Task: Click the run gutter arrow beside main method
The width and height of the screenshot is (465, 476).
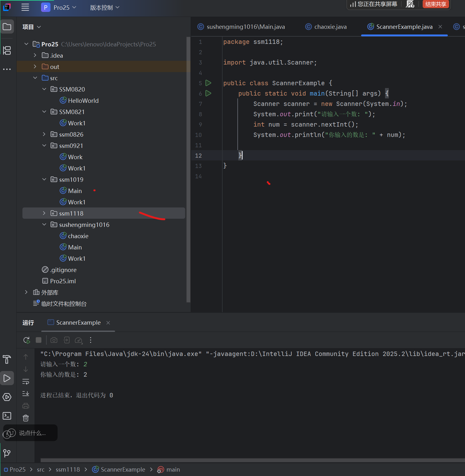Action: [208, 93]
